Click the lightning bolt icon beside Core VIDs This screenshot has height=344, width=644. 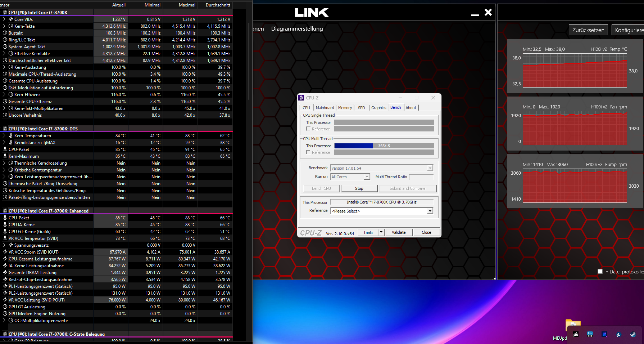(x=11, y=19)
